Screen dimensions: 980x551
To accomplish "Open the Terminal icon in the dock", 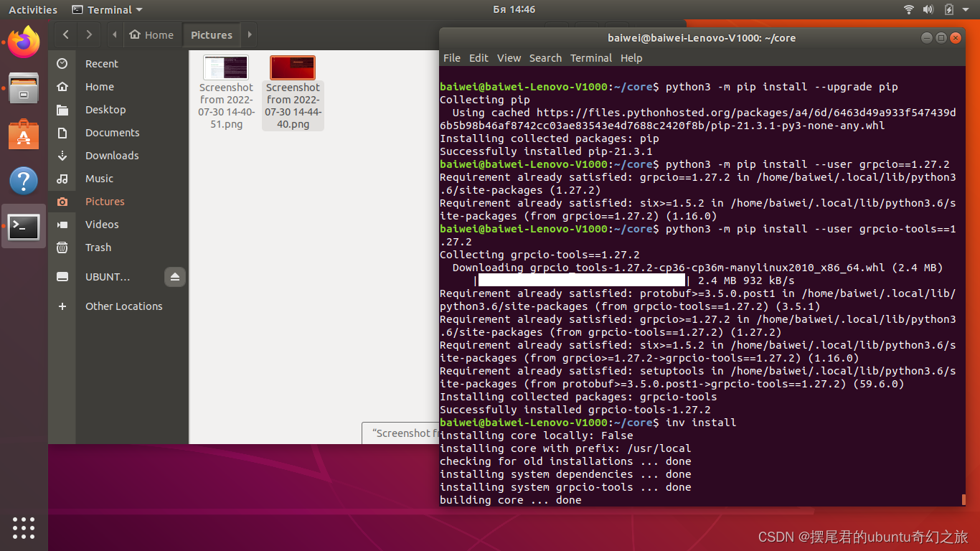I will tap(24, 227).
